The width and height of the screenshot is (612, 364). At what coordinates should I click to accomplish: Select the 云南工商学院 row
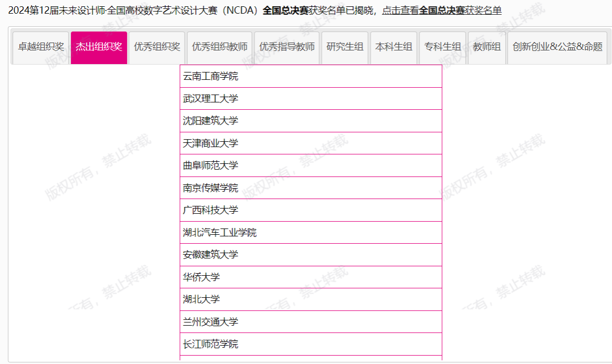point(210,77)
